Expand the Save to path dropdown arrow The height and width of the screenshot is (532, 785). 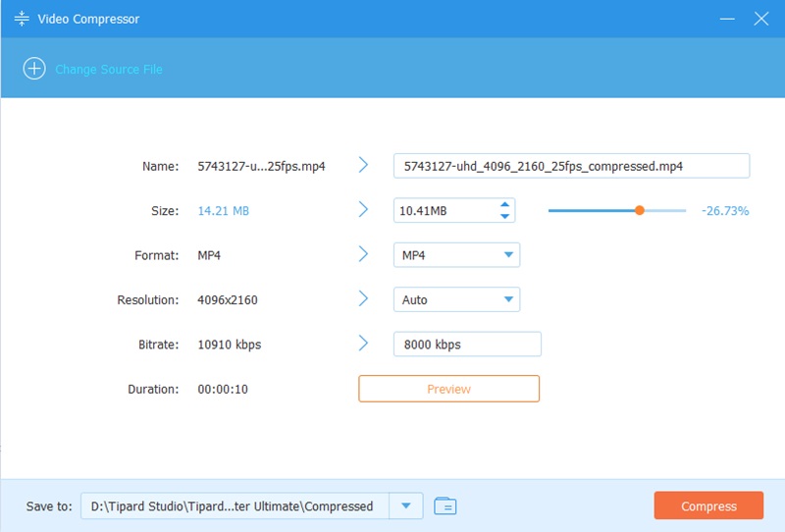[x=406, y=505]
